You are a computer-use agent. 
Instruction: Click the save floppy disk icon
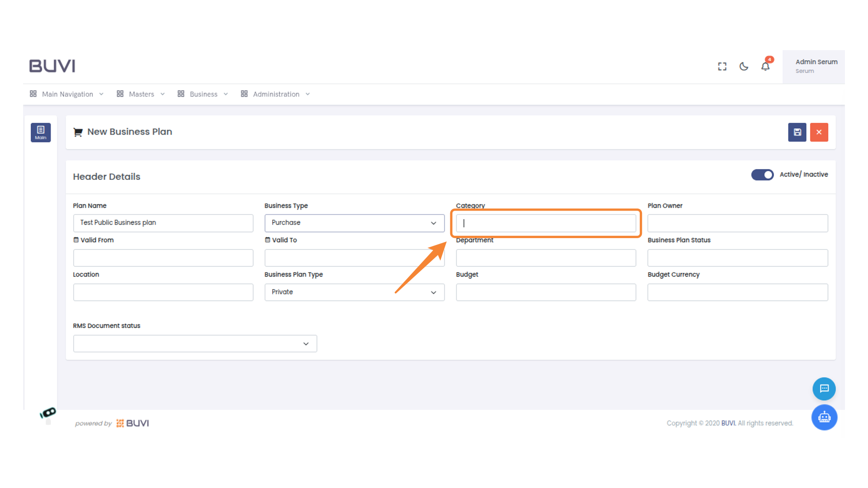pyautogui.click(x=797, y=132)
